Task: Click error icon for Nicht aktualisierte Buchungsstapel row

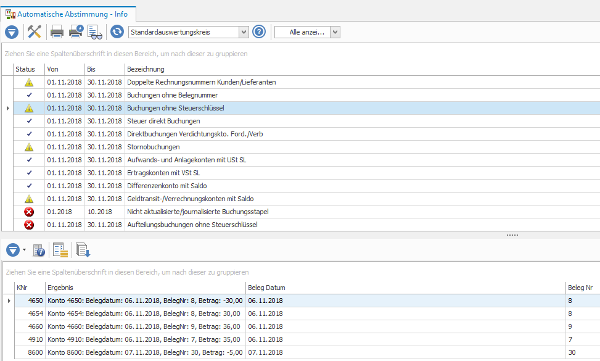Action: click(29, 212)
